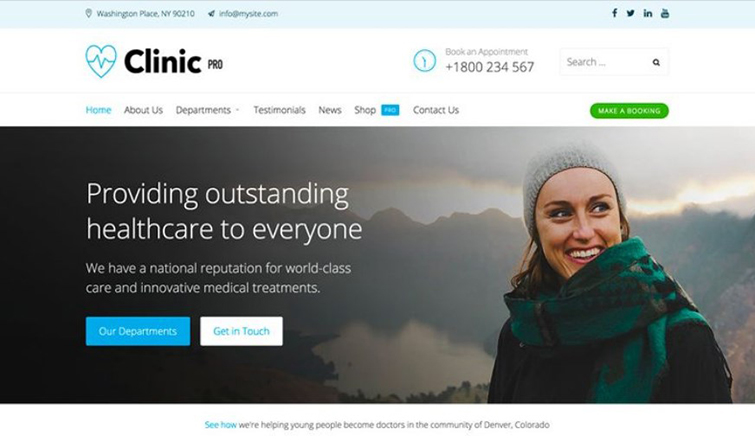
Task: Navigate to Contact Us
Action: 436,110
